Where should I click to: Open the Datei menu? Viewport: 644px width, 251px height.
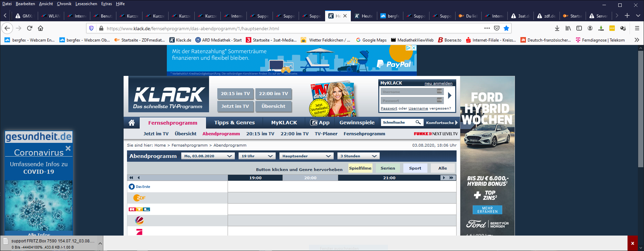7,4
